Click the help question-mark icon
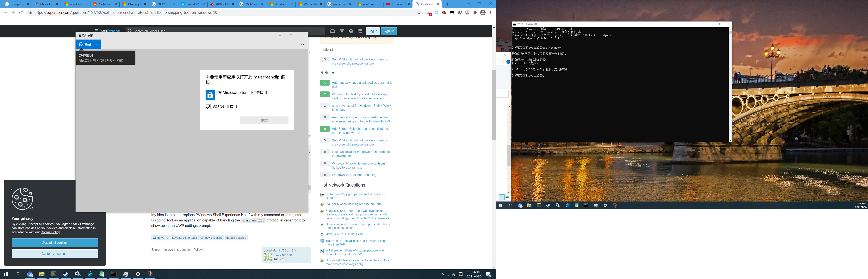868x279 pixels. [351, 31]
